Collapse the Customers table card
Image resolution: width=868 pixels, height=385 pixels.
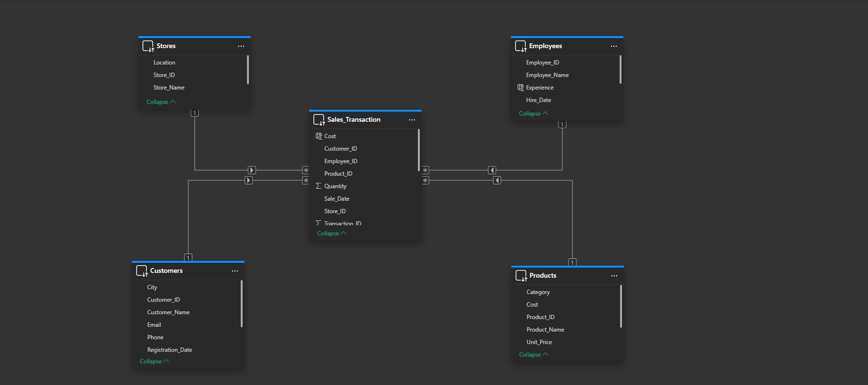155,361
